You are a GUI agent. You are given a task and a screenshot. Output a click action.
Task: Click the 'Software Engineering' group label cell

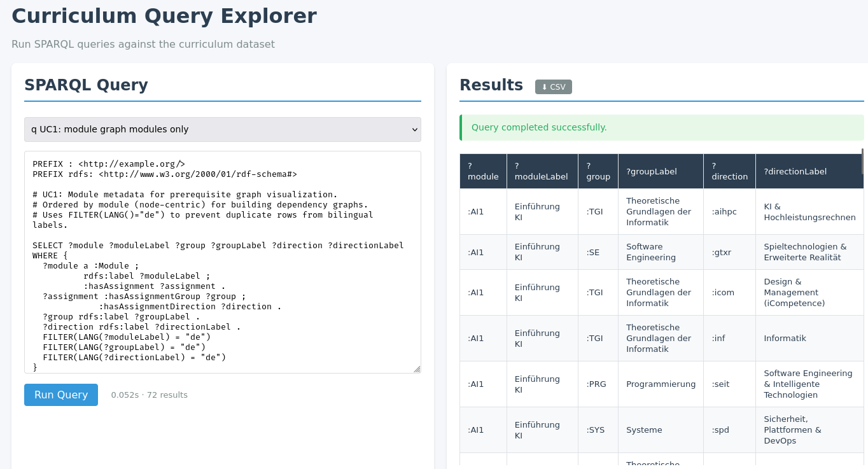[661, 252]
